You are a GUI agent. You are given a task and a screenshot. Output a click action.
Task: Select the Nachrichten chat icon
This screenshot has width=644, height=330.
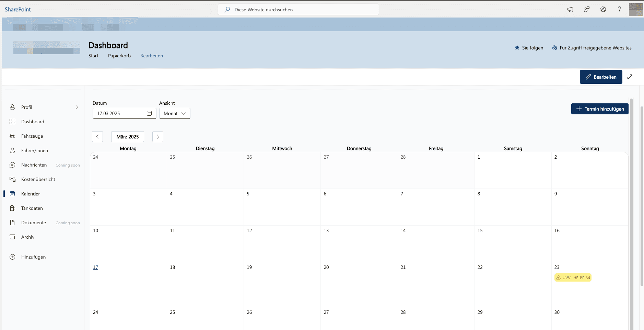point(12,164)
